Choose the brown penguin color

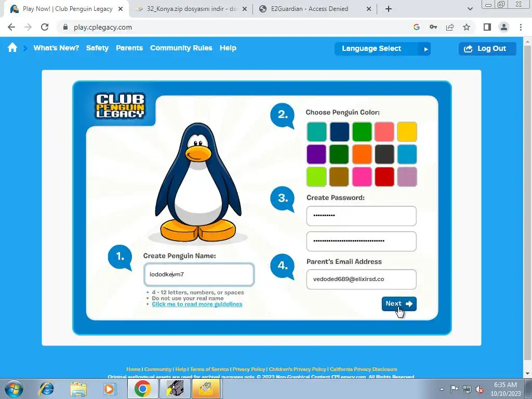[x=339, y=177]
